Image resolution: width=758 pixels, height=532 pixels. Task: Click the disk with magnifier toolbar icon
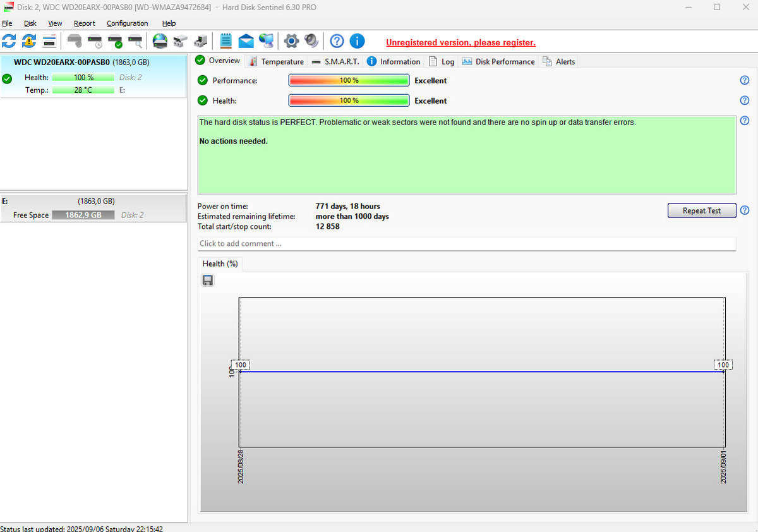click(x=135, y=42)
